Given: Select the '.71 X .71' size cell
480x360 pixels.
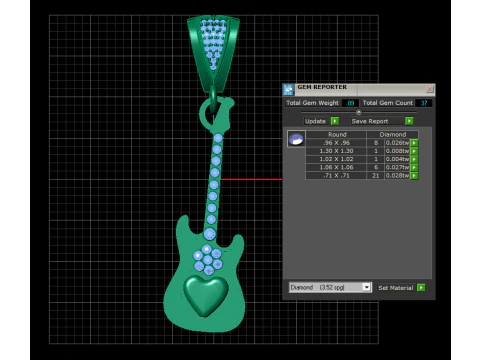Looking at the screenshot, I should pos(336,176).
